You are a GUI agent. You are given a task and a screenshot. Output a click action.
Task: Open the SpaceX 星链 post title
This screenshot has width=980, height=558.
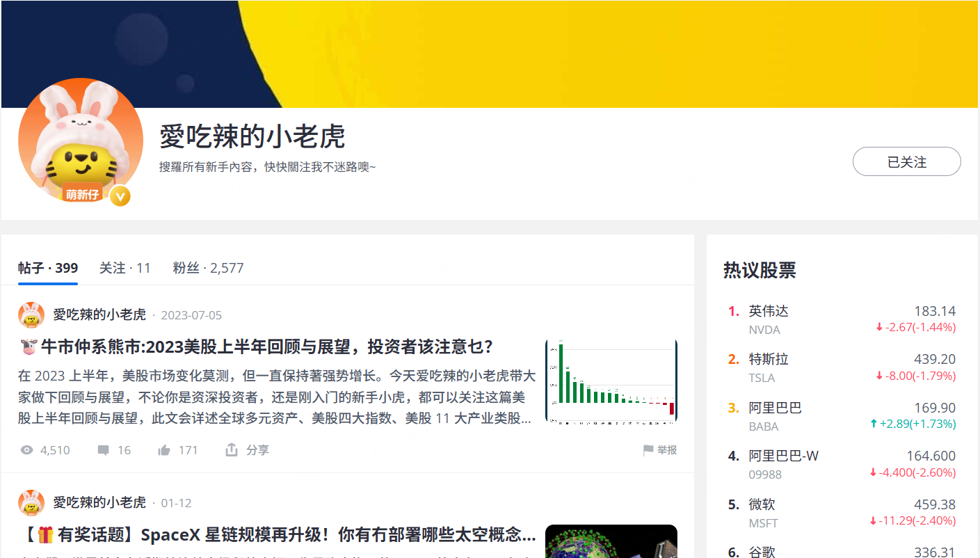(x=277, y=534)
